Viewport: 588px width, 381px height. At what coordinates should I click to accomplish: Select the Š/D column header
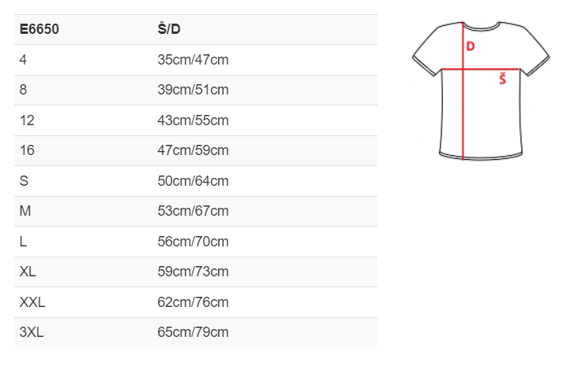pos(169,29)
